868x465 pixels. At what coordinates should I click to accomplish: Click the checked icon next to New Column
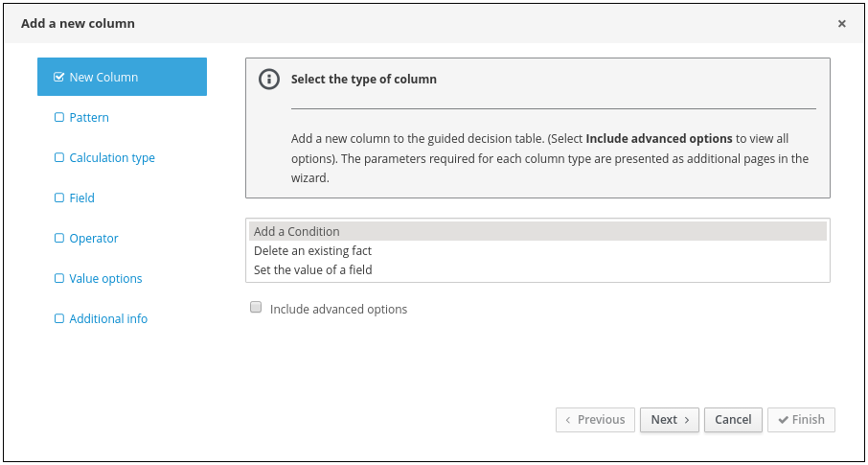click(x=59, y=78)
